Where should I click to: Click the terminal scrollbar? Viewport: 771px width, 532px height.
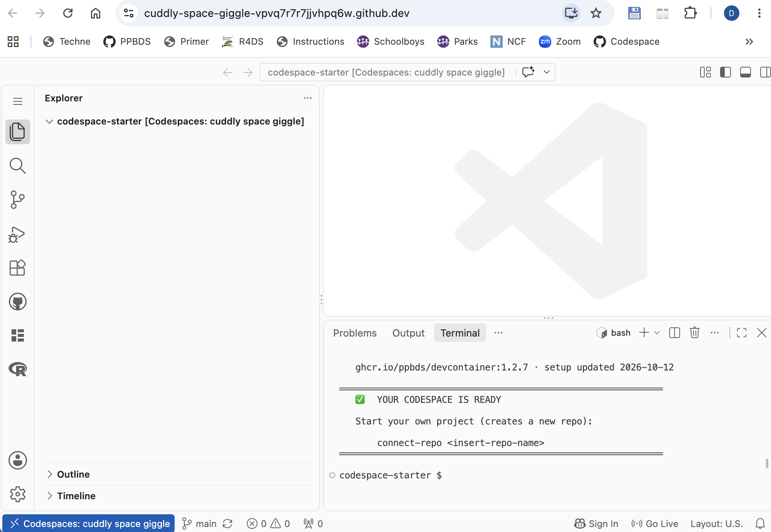[767, 463]
